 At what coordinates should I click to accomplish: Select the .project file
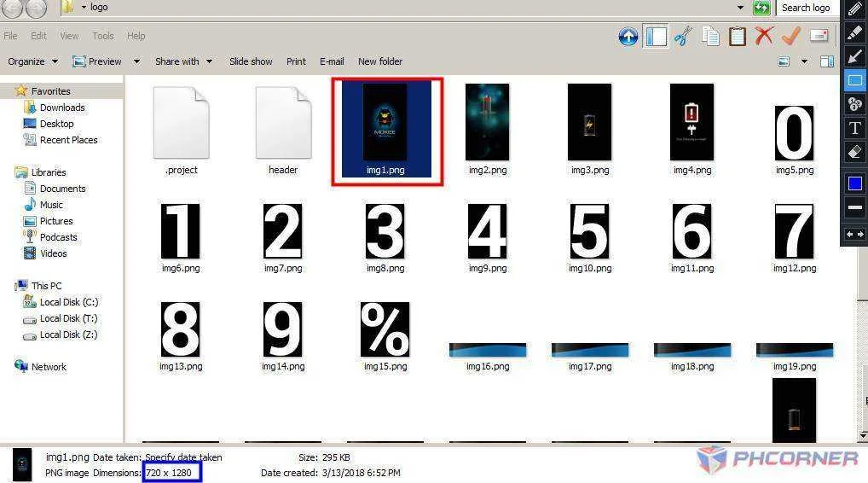[x=181, y=131]
